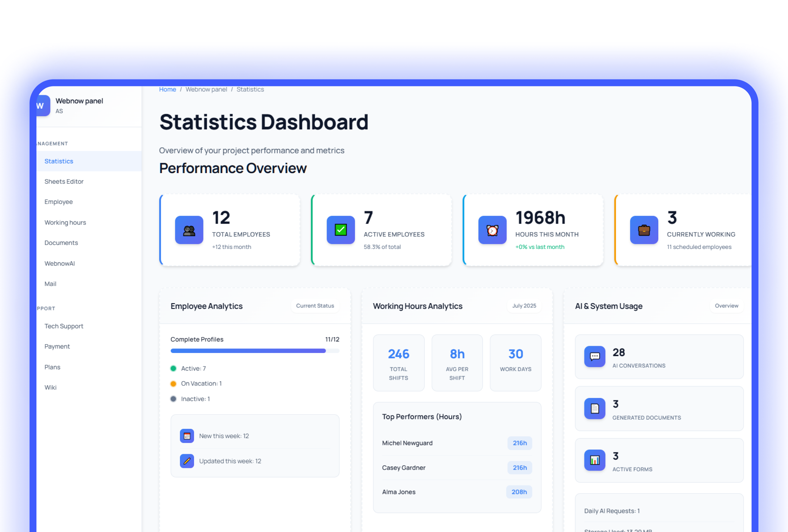Click the Webnow panel breadcrumb
This screenshot has height=532, width=788.
pos(206,90)
